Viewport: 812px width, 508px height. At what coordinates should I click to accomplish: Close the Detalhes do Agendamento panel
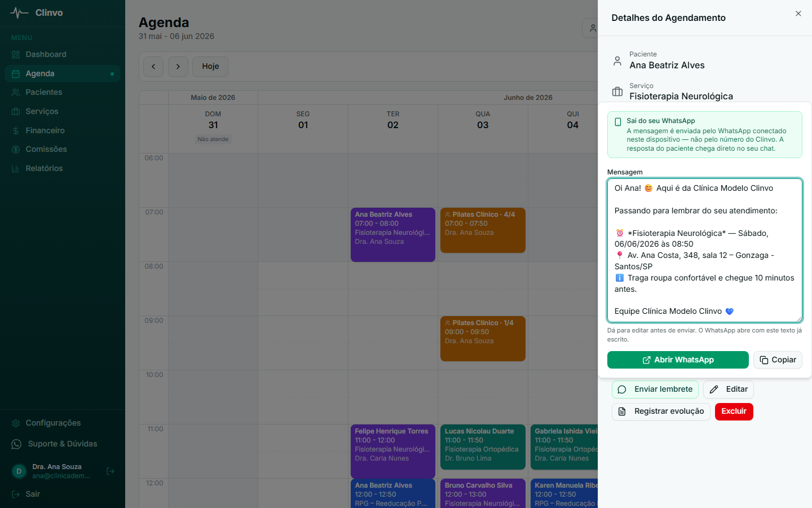(x=798, y=14)
